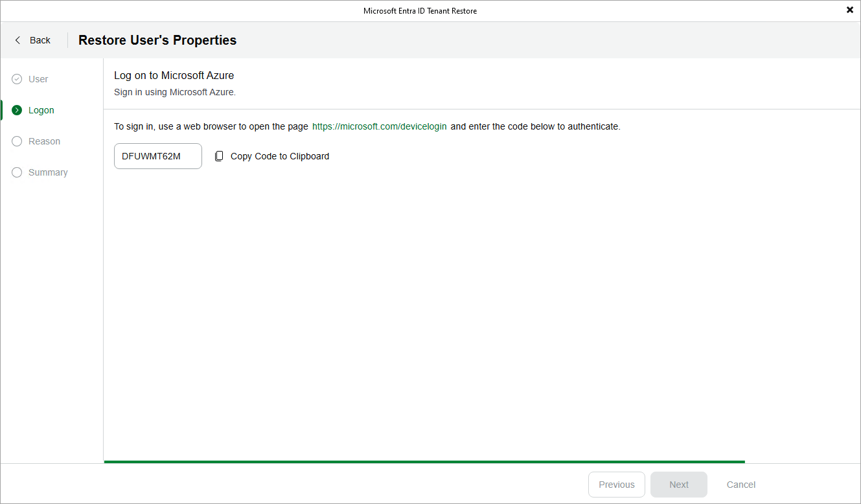The width and height of the screenshot is (861, 504).
Task: Click the Reason step circle icon
Action: pos(17,141)
